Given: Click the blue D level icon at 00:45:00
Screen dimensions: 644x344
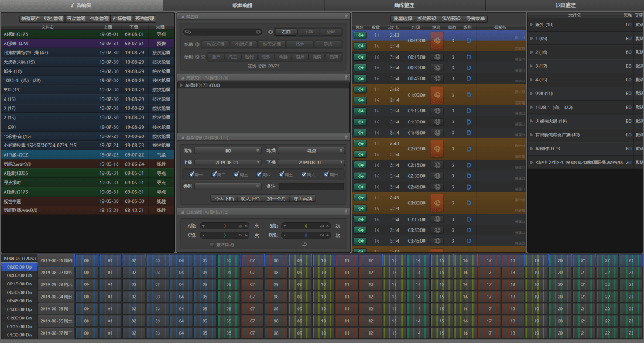Looking at the screenshot, I should (x=468, y=78).
